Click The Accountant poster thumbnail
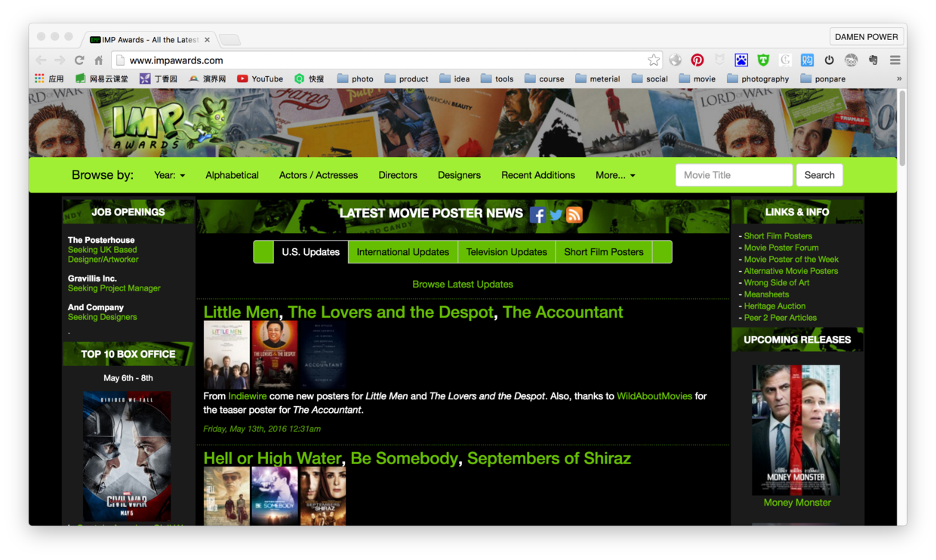 click(x=323, y=354)
